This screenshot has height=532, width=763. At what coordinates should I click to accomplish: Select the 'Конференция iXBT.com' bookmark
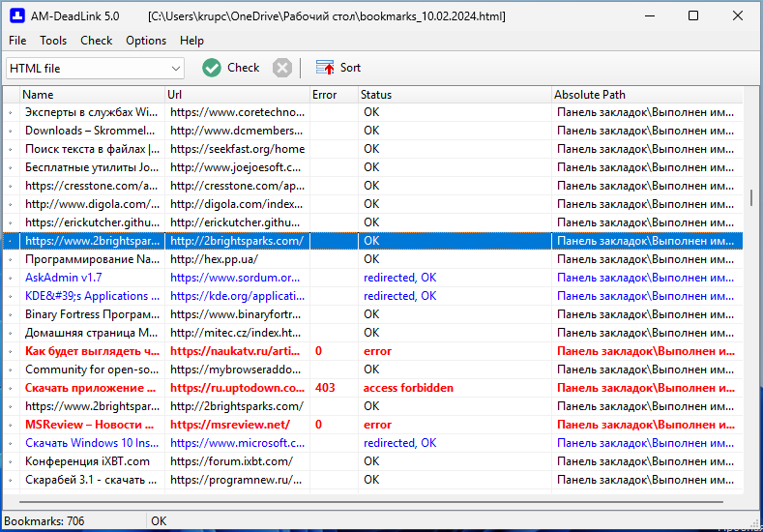coord(88,461)
